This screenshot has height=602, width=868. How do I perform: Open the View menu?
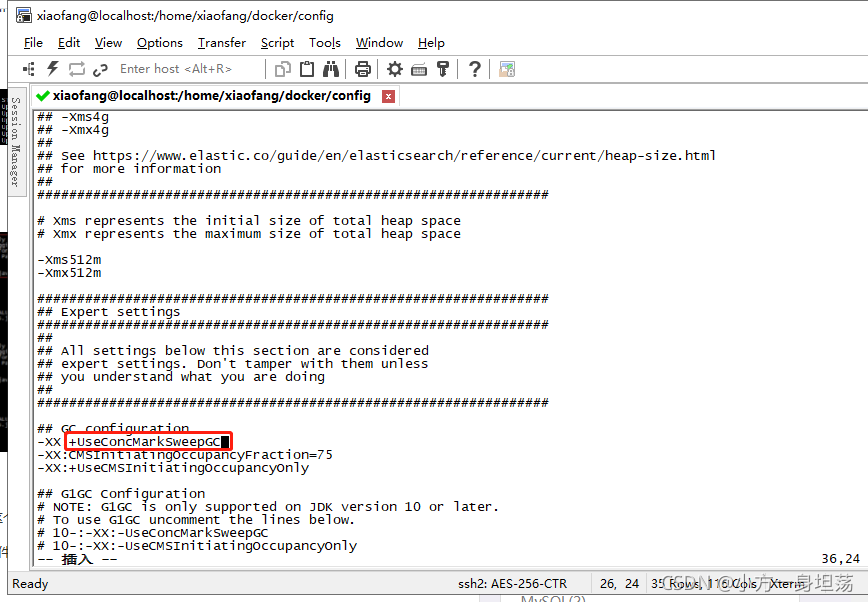tap(108, 43)
